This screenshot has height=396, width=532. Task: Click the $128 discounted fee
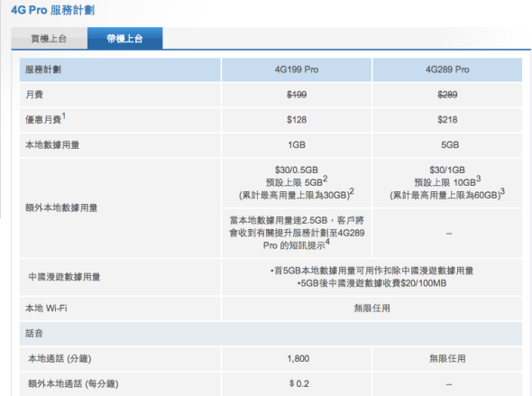tap(297, 120)
